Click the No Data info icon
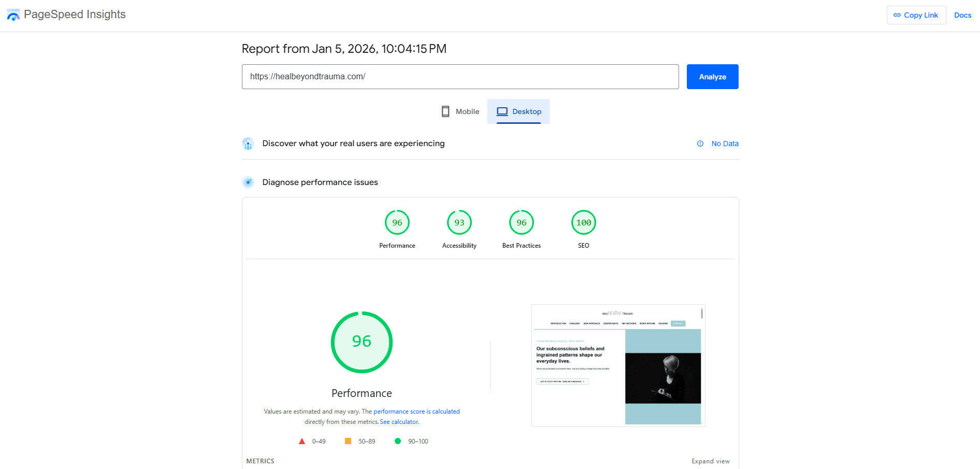The image size is (980, 469). 700,144
